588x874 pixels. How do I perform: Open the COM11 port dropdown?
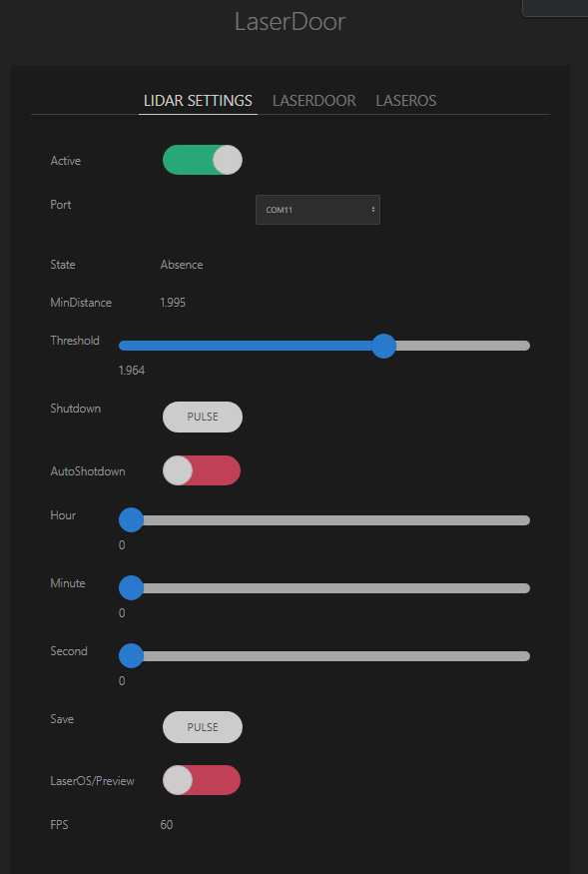click(x=317, y=210)
